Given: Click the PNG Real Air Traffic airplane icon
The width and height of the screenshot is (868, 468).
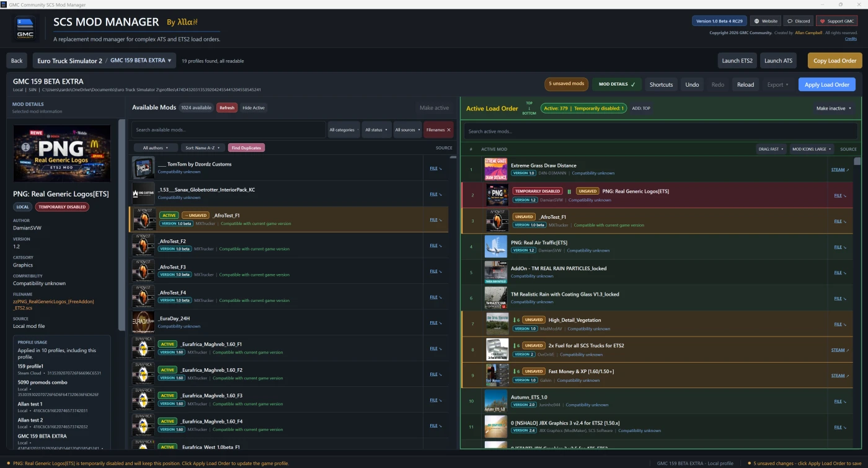Looking at the screenshot, I should click(x=496, y=247).
